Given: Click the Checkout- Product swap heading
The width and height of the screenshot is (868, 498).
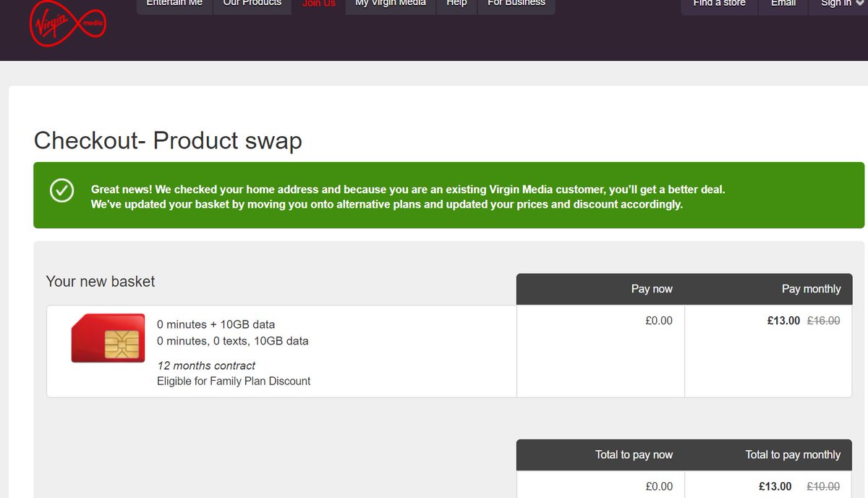Looking at the screenshot, I should (168, 140).
